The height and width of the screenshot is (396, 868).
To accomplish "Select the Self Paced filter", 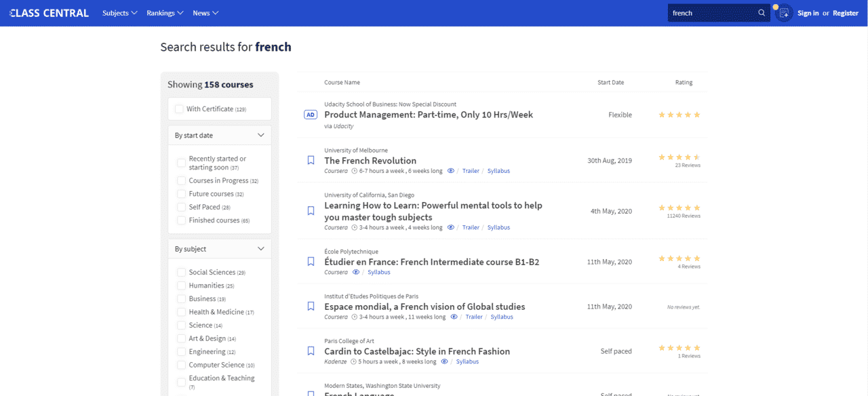I will tap(181, 207).
